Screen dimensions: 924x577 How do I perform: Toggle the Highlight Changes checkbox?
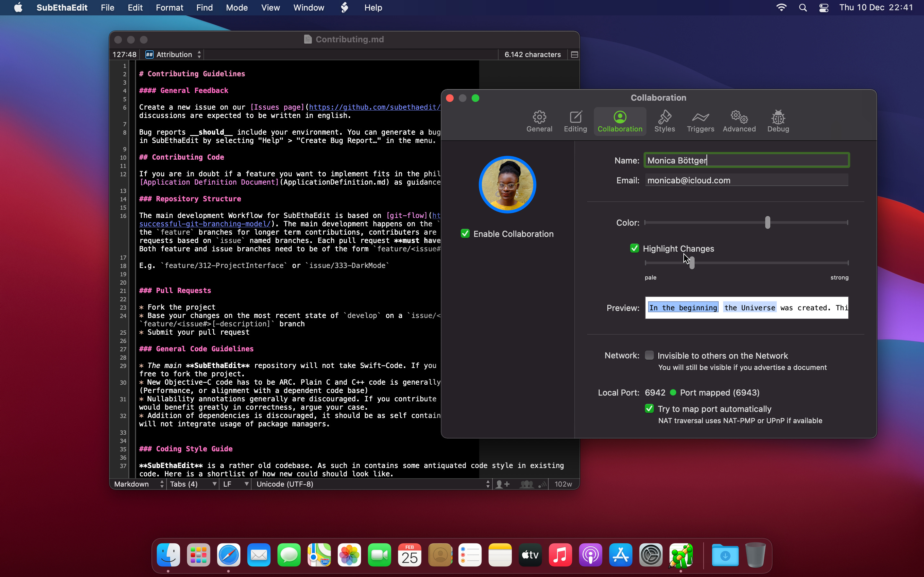634,248
